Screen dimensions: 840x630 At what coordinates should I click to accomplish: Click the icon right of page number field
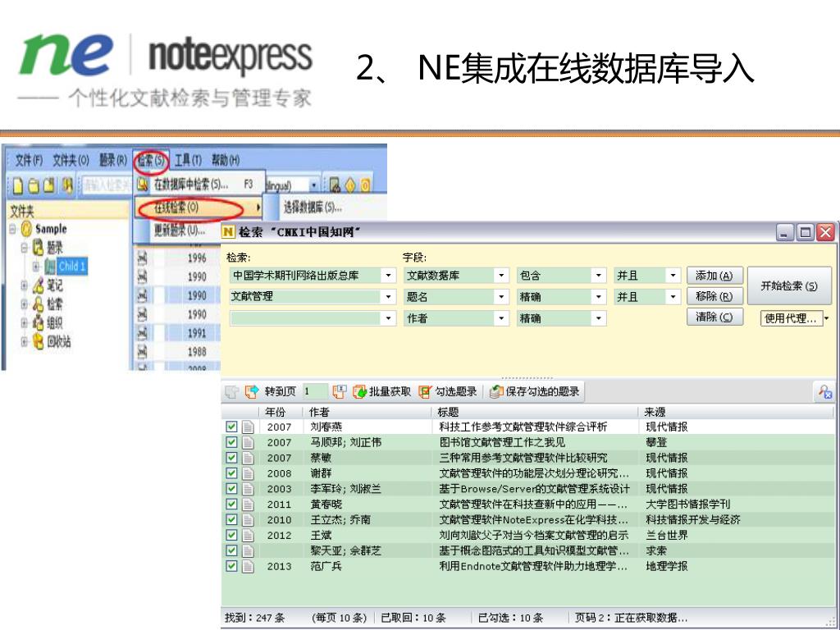tap(340, 391)
